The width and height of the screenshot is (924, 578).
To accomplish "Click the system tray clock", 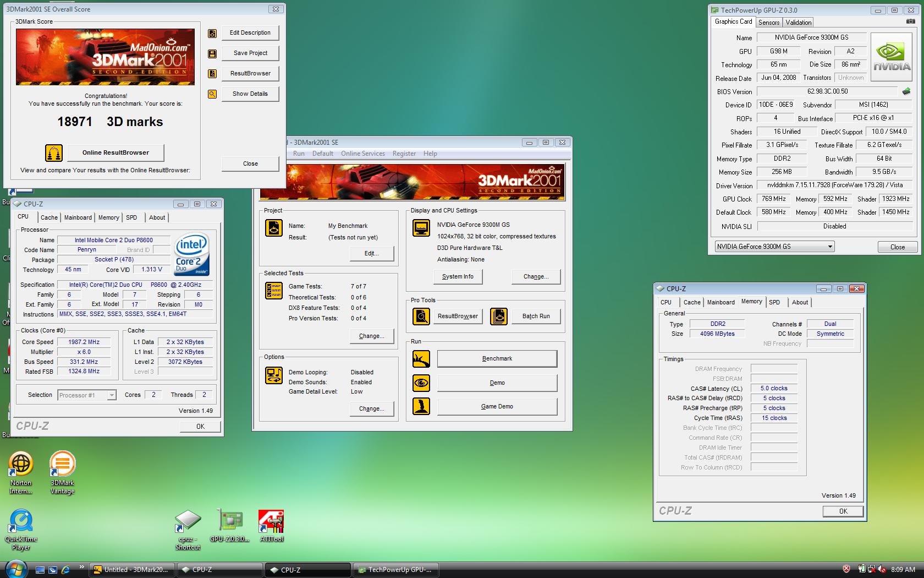I will point(903,570).
